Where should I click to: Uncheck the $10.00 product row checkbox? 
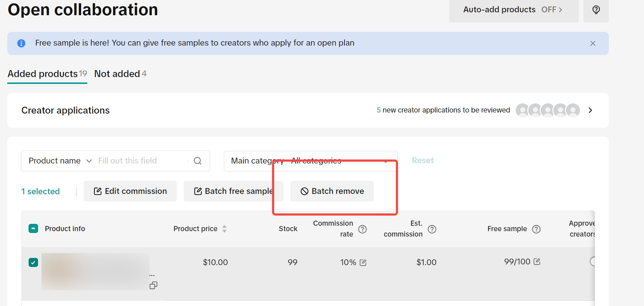tap(33, 262)
